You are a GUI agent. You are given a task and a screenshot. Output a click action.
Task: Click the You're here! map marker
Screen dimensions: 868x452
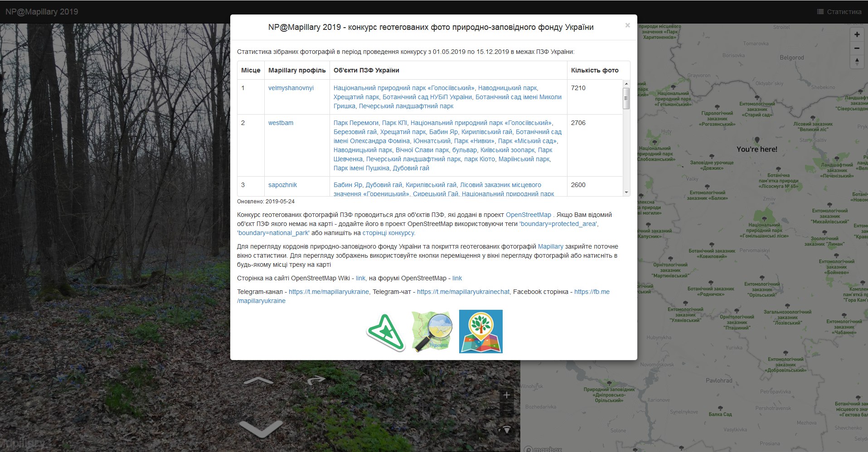point(757,140)
